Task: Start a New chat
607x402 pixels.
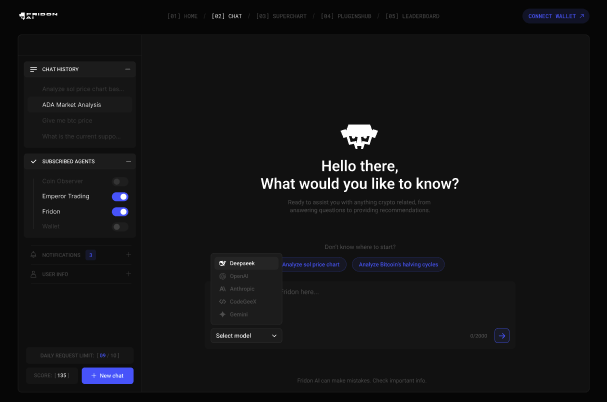Action: pos(108,376)
